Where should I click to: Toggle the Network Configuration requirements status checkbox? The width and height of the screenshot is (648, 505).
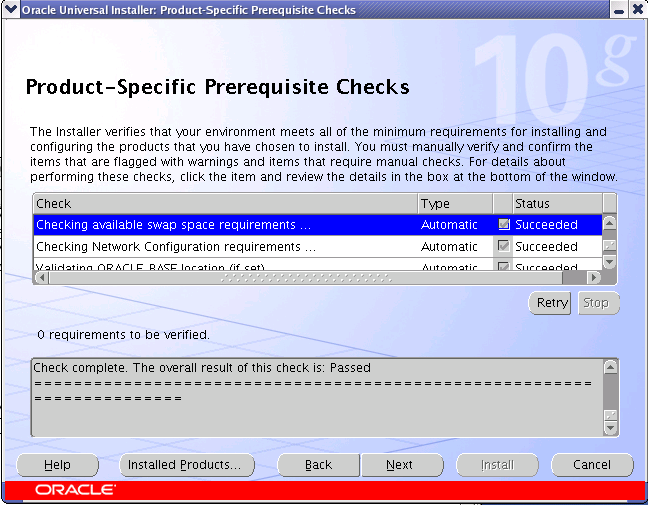coord(503,246)
